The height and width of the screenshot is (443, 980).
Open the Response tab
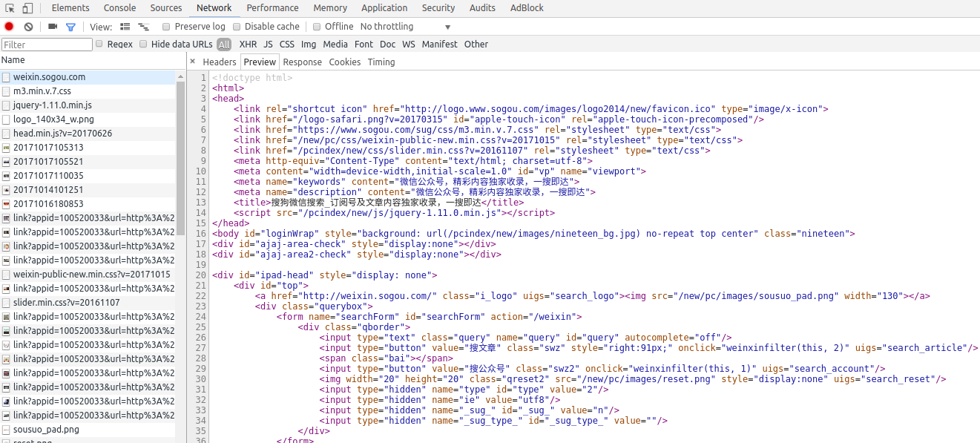(x=302, y=62)
